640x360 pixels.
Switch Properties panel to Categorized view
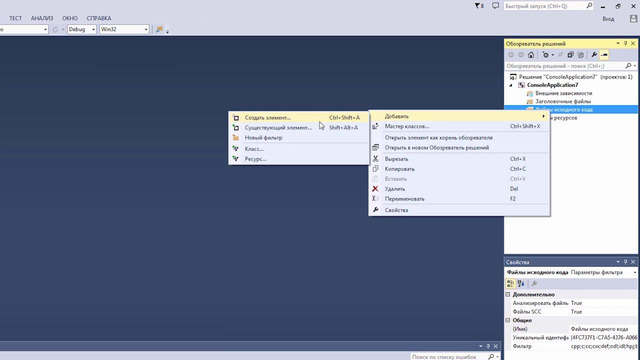pyautogui.click(x=510, y=283)
